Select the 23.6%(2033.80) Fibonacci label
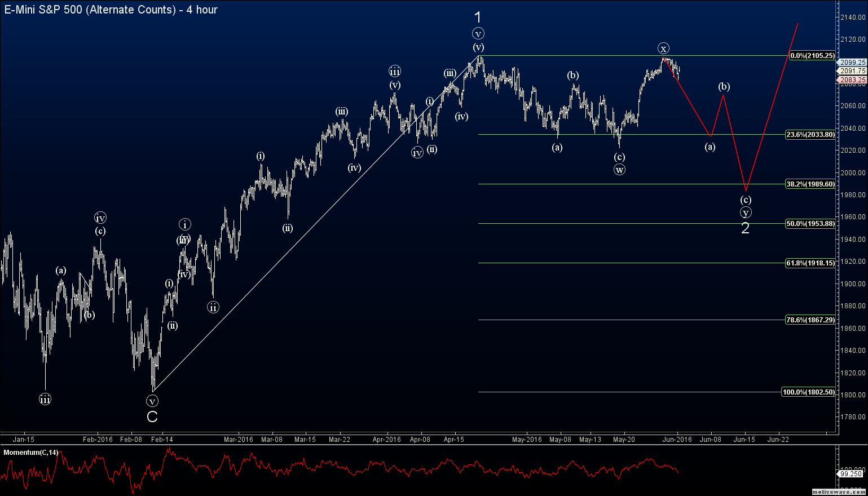Image resolution: width=868 pixels, height=496 pixels. 810,135
